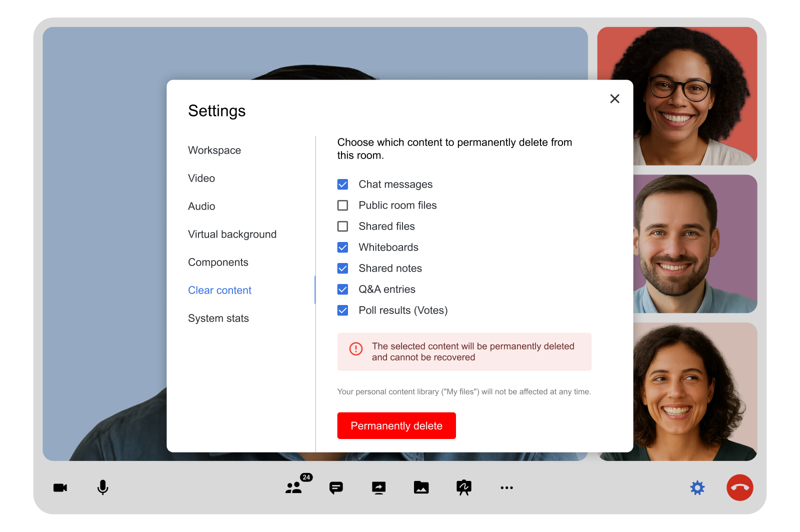Viewport: 800px width, 532px height.
Task: Uncheck Q&A entries checkbox
Action: pos(342,289)
